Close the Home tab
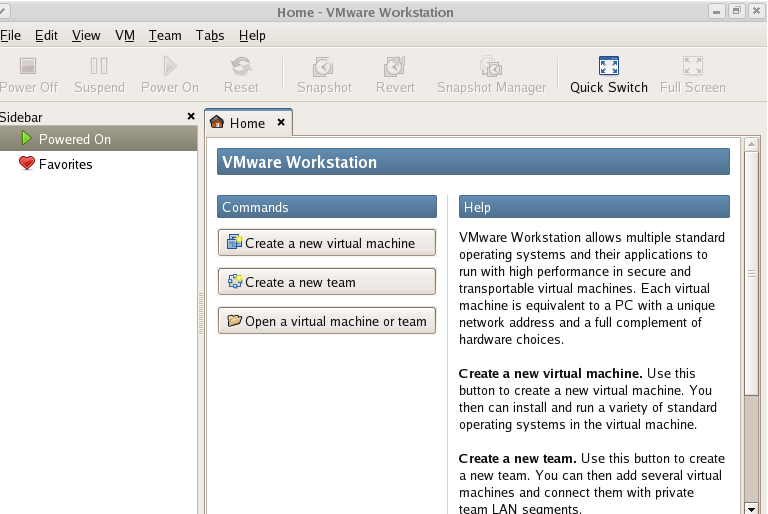This screenshot has width=768, height=514. [281, 122]
